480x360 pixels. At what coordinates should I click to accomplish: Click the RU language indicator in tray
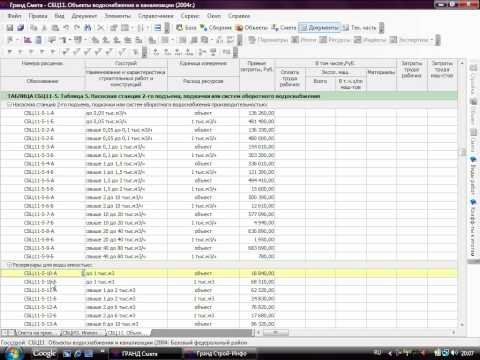[377, 352]
